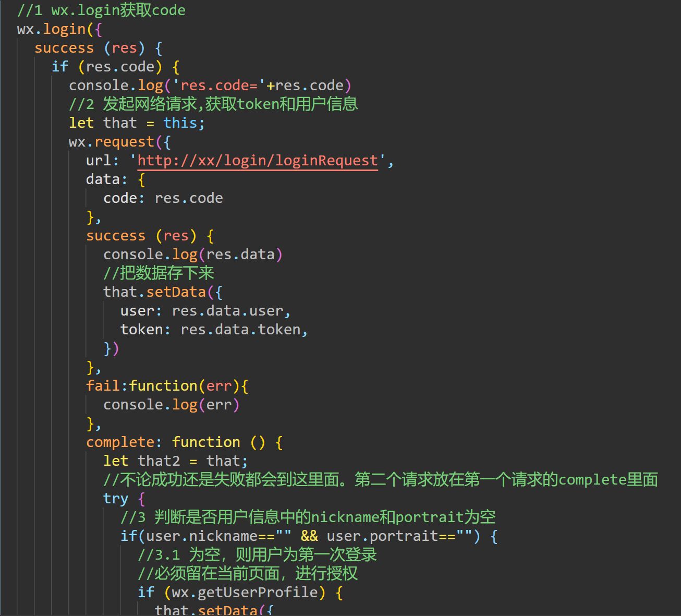The width and height of the screenshot is (681, 616).
Task: Click the comment '//把数据存下来'
Action: (159, 273)
